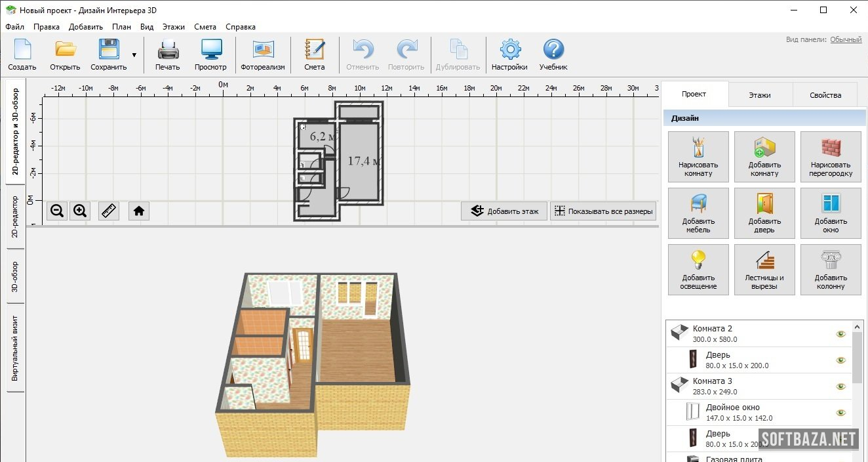Click the Просмотр monitor icon
This screenshot has height=462, width=868.
tap(210, 50)
